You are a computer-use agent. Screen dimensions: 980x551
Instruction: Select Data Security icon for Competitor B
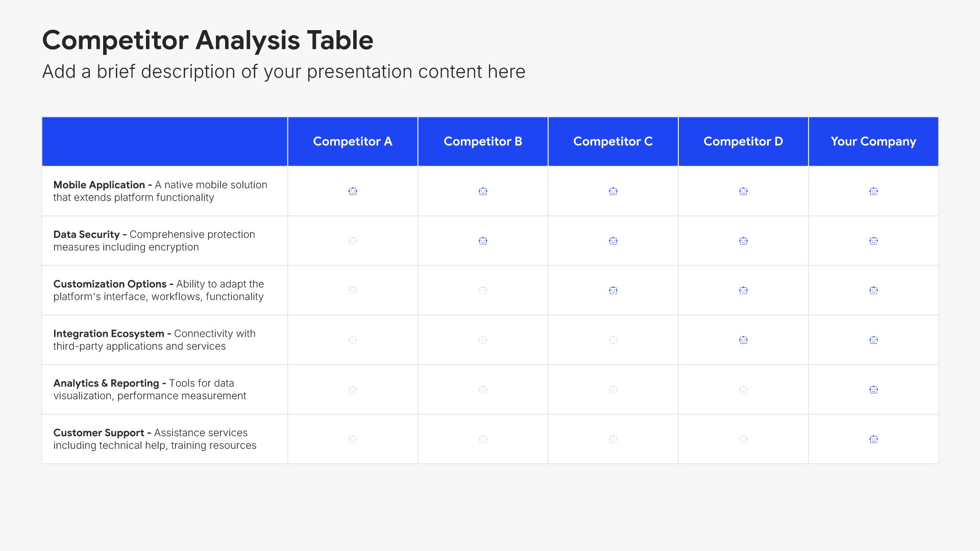[x=483, y=241]
